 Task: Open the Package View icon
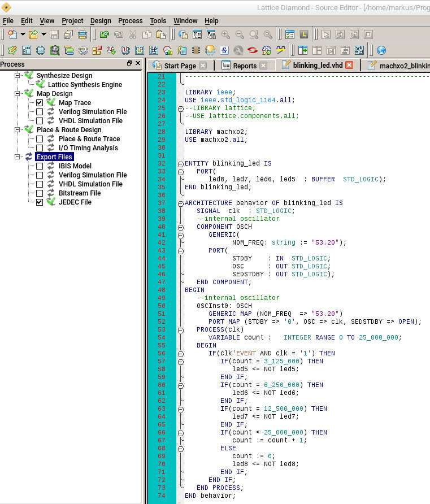(27, 50)
